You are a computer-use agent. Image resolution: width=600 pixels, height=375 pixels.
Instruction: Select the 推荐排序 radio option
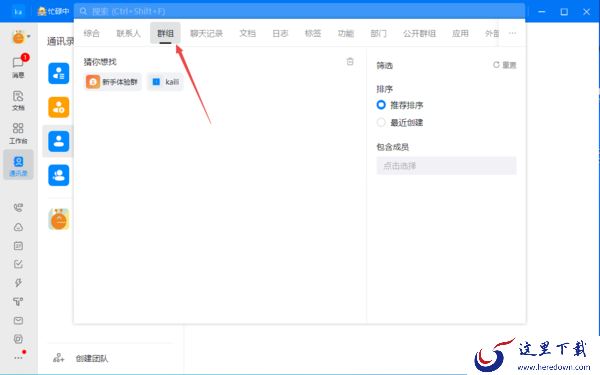coord(381,104)
